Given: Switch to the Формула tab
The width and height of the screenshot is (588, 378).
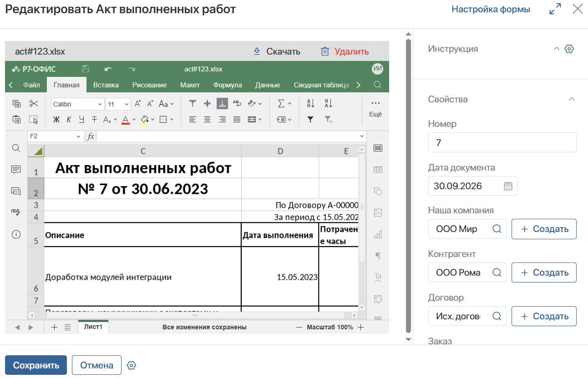Looking at the screenshot, I should tap(228, 85).
